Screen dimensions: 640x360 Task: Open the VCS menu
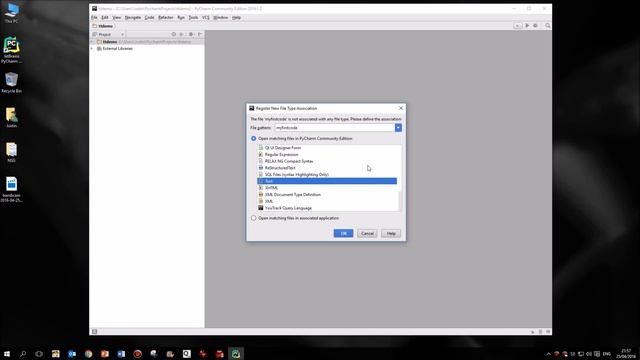[206, 18]
